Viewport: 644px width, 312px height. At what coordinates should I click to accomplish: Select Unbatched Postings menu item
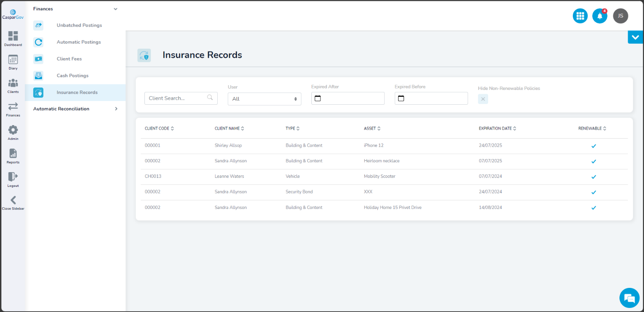[x=79, y=25]
